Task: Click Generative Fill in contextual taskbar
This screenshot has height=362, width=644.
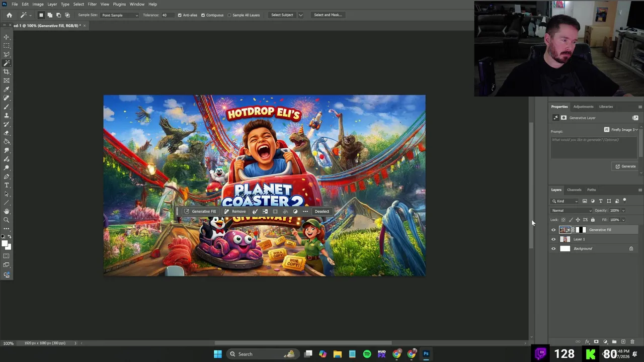Action: 200,211
